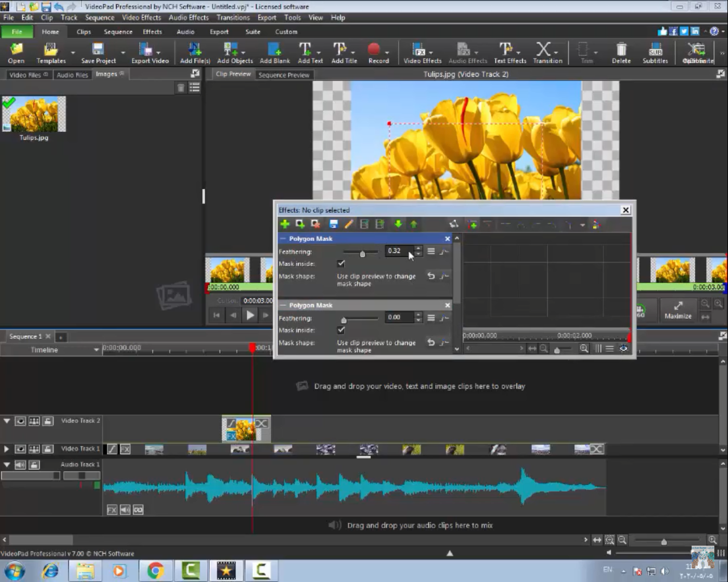Open the FX button on the Audio Track 1 clip
The width and height of the screenshot is (728, 582).
(111, 510)
